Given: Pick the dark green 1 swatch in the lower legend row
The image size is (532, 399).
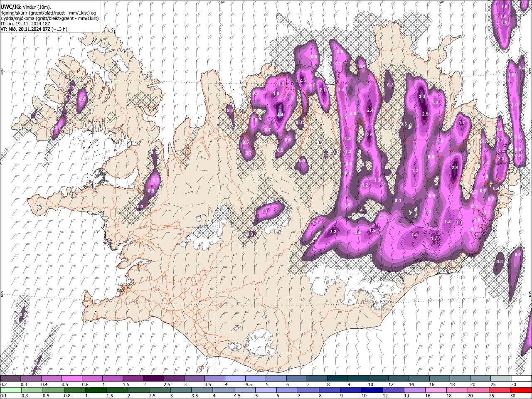Looking at the screenshot, I should click(96, 390).
